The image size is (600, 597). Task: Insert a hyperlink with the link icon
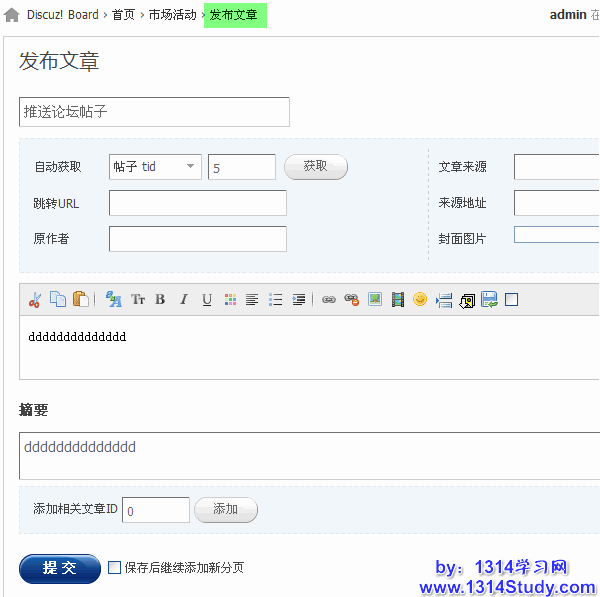(x=328, y=299)
